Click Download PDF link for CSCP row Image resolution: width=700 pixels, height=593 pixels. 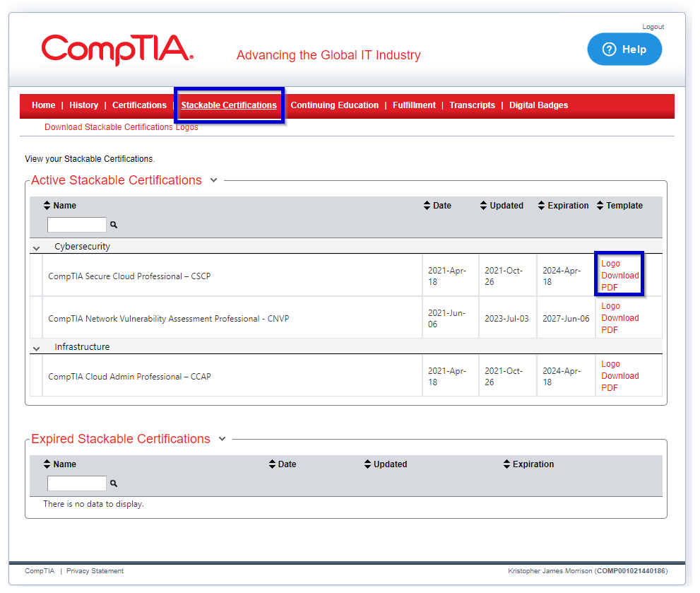[x=619, y=281]
